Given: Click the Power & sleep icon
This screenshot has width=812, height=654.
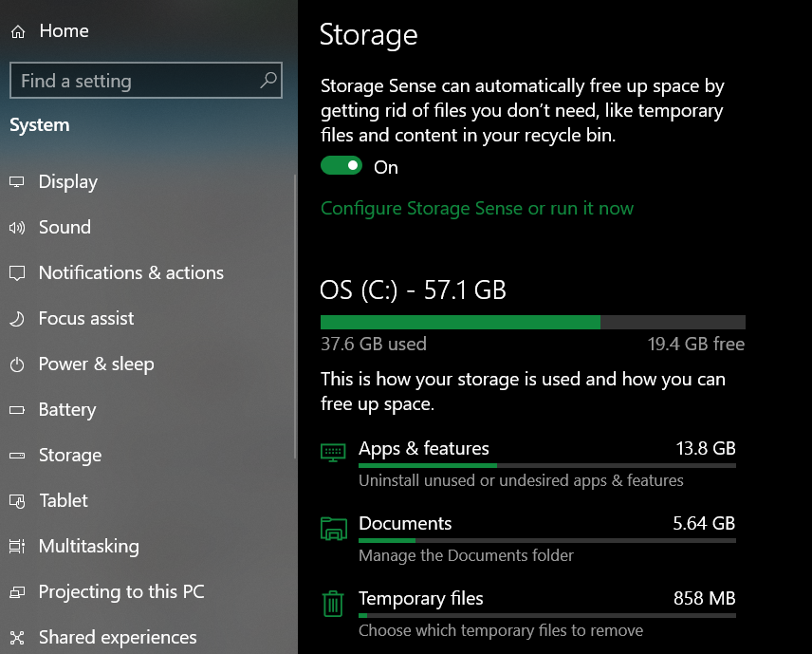Looking at the screenshot, I should click(x=17, y=364).
